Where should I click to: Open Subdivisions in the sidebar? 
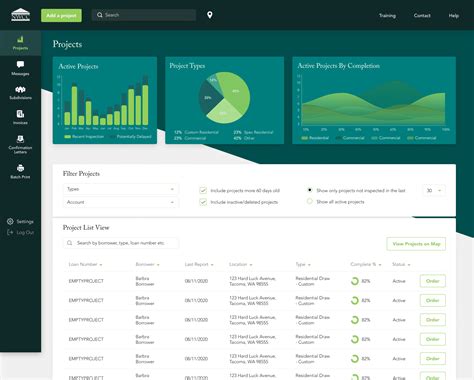[20, 93]
